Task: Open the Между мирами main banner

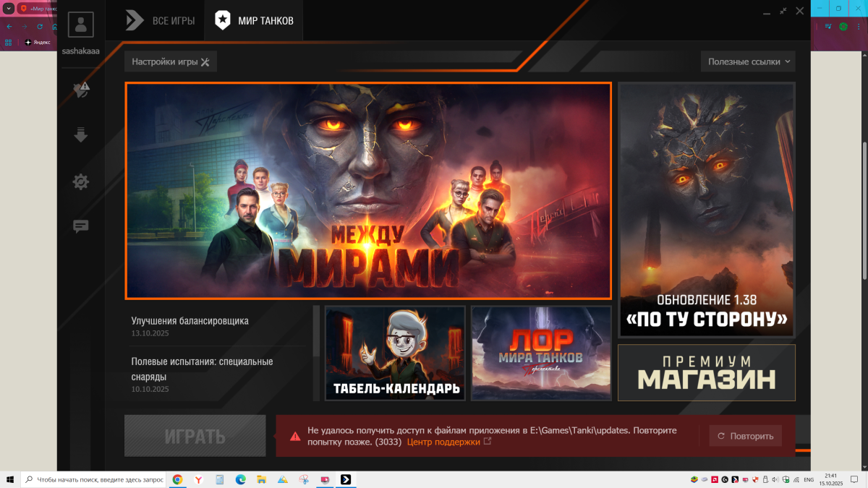Action: click(x=368, y=190)
